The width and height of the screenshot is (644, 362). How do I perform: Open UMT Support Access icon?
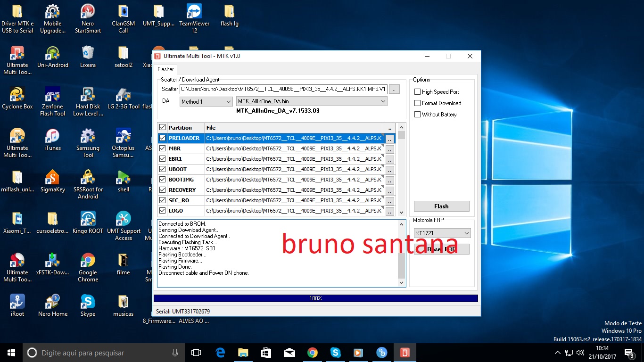pos(123,226)
